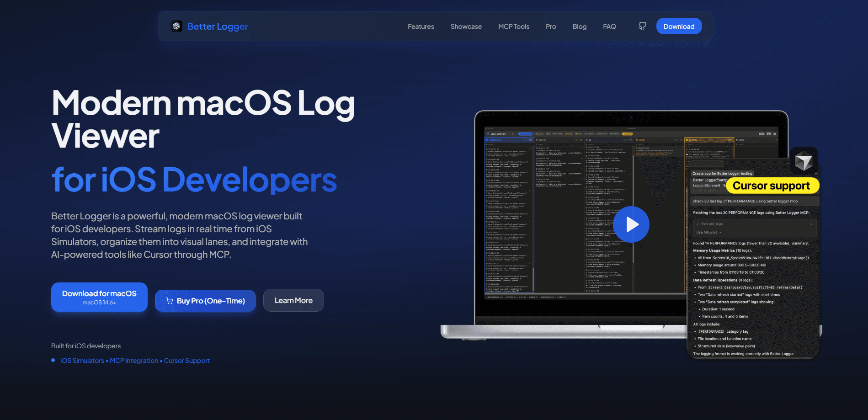The height and width of the screenshot is (420, 868).
Task: Click "Create app for Better Logger testing" tab
Action: tap(722, 174)
